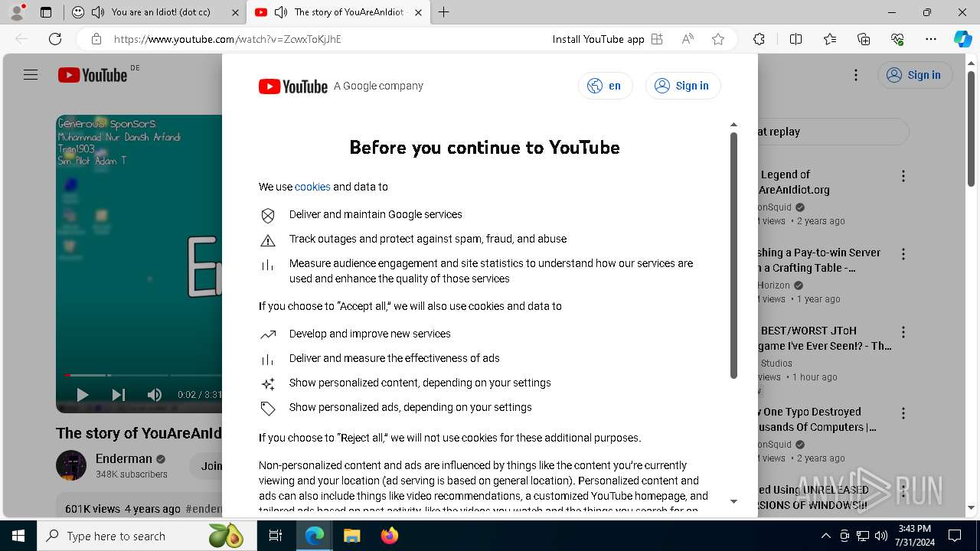This screenshot has height=551, width=980.
Task: Mute audio on 'You are an Idiot!' tab
Action: tap(98, 12)
